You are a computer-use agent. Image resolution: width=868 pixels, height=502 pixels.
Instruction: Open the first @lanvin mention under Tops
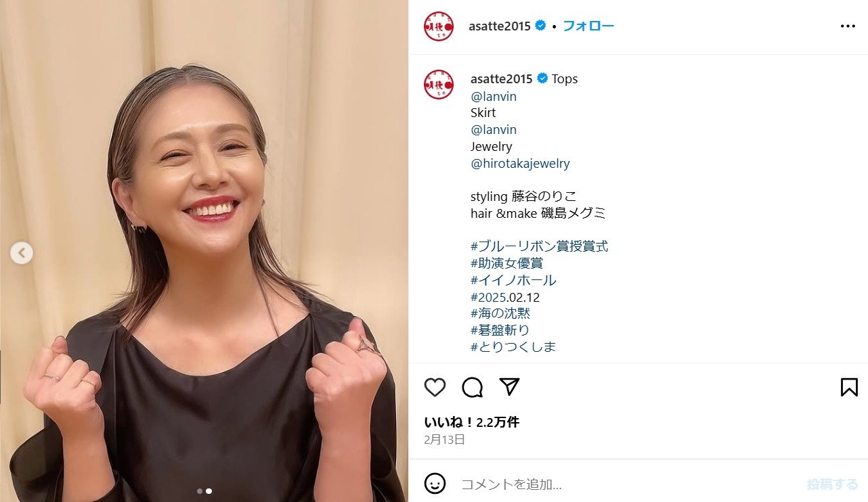(494, 96)
